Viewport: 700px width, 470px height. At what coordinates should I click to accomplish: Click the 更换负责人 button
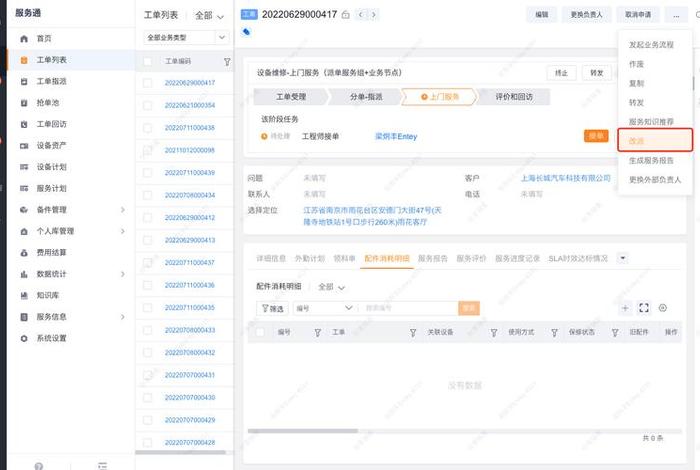pyautogui.click(x=586, y=15)
